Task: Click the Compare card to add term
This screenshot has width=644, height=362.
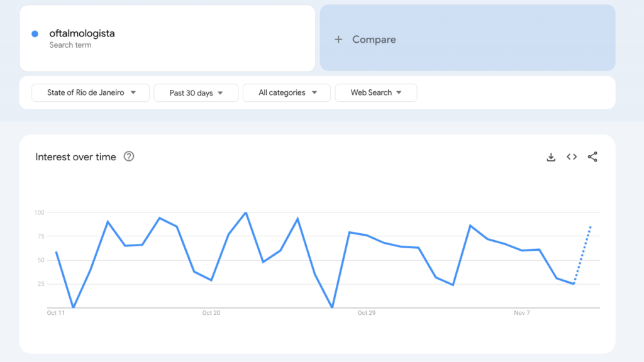Action: (467, 38)
